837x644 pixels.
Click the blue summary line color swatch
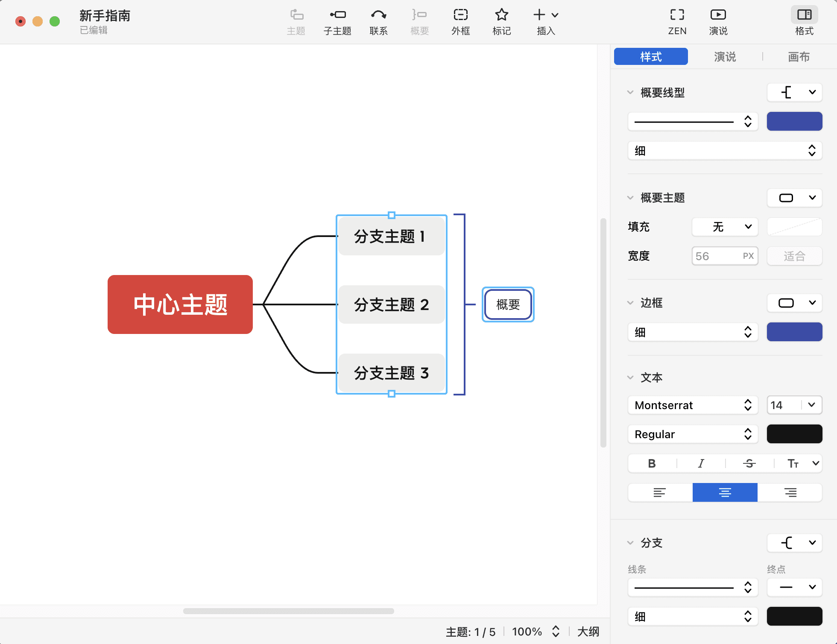794,121
